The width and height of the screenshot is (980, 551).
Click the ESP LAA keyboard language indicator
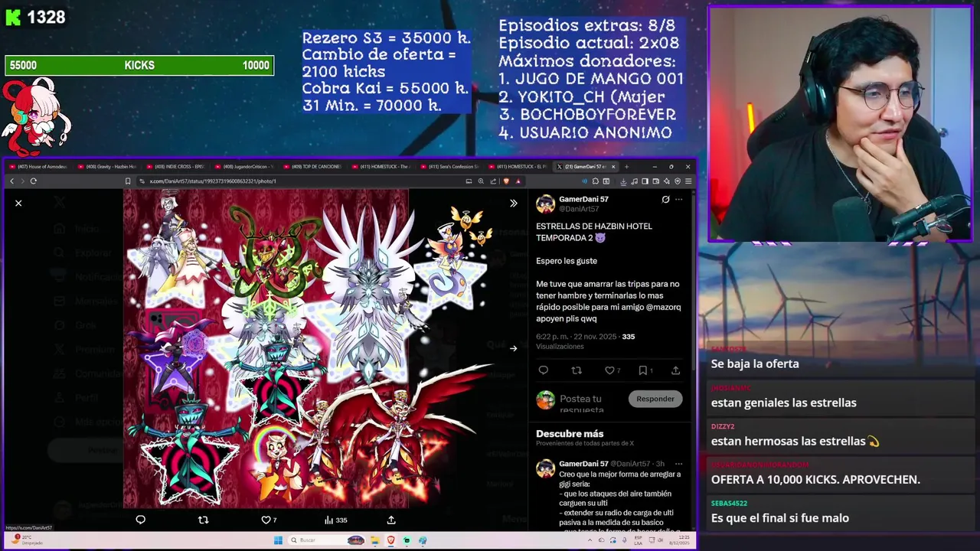(638, 540)
